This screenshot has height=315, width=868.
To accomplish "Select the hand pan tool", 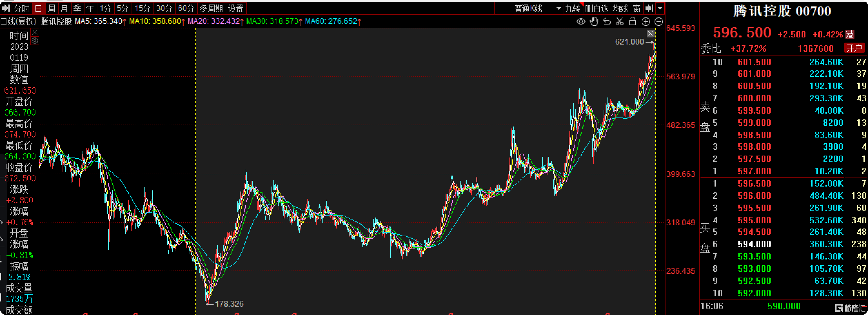I will (594, 22).
